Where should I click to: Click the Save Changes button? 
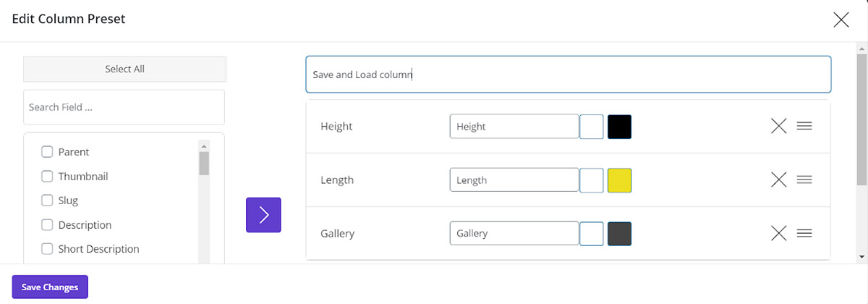tap(50, 287)
